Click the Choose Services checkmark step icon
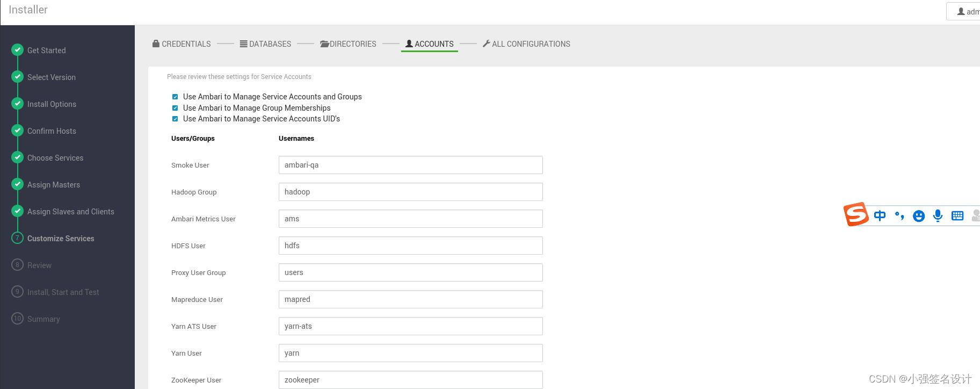The width and height of the screenshot is (980, 389). click(x=17, y=157)
